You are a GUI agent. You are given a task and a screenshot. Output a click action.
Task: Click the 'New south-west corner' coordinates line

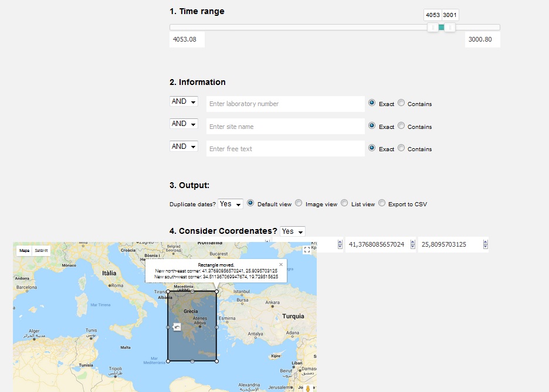pos(216,277)
